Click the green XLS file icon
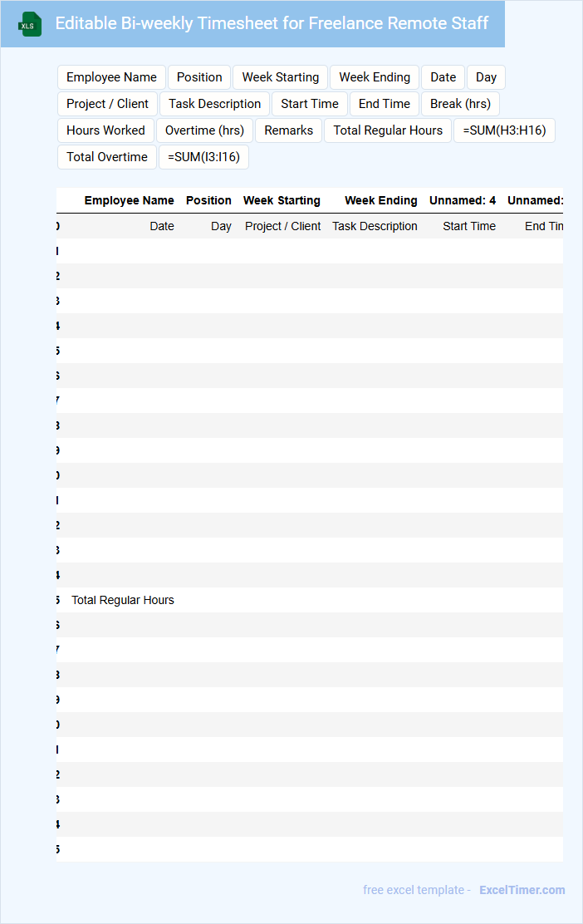Viewport: 583px width, 924px height. pos(30,24)
